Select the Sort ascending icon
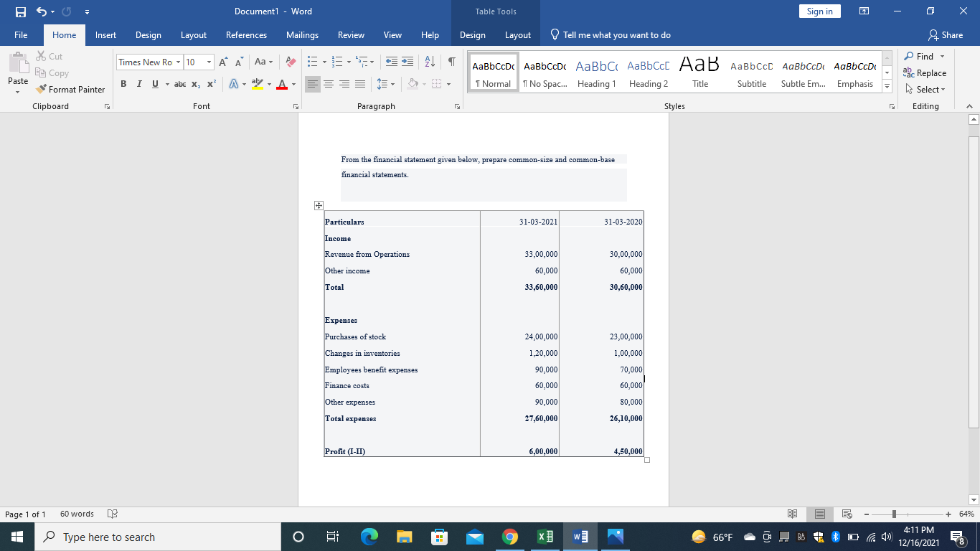The image size is (980, 551). (430, 61)
